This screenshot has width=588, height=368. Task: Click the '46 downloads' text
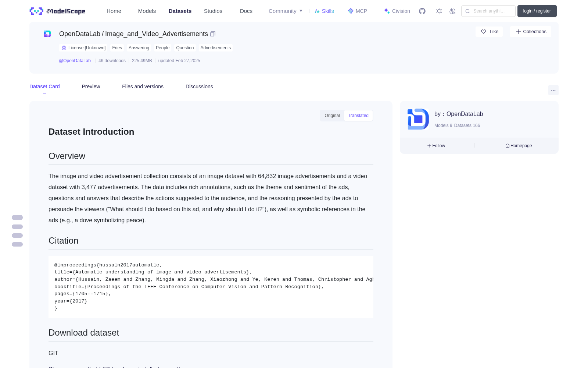click(112, 61)
